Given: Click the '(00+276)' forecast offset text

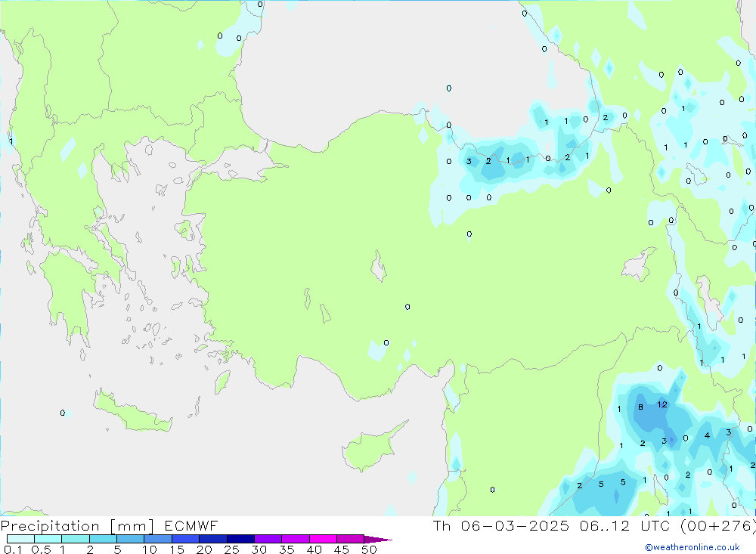Looking at the screenshot, I should (718, 525).
